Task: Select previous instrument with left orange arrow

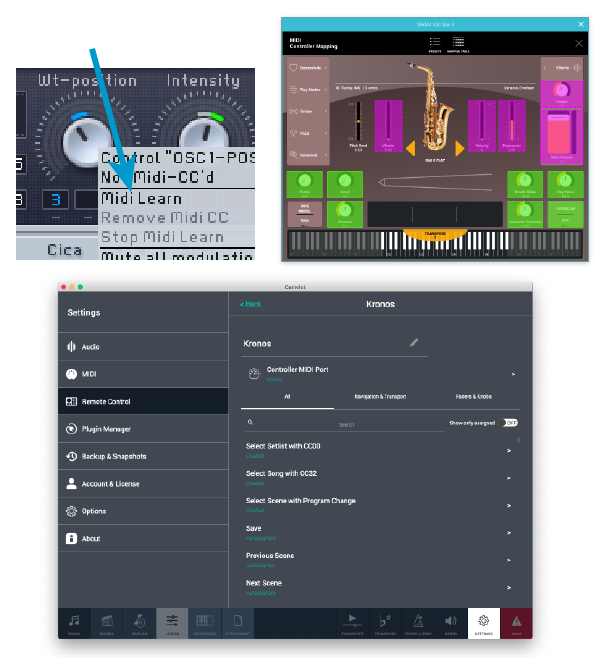Action: click(x=410, y=149)
